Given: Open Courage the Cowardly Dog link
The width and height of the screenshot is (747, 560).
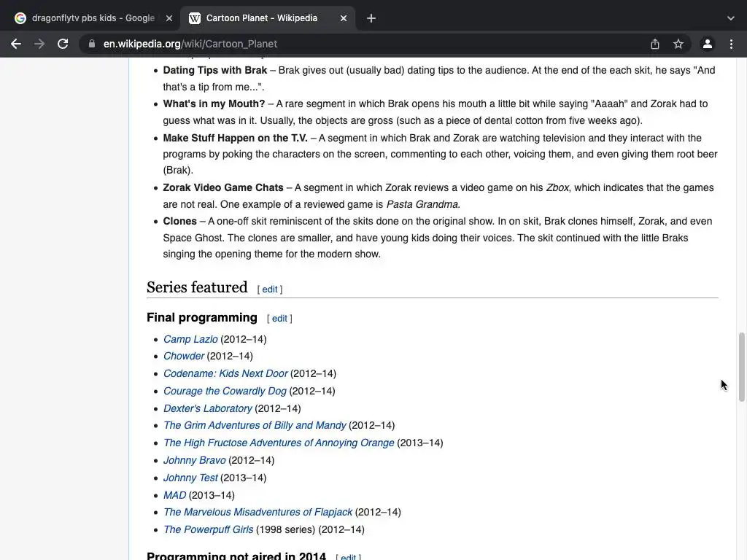Looking at the screenshot, I should (225, 391).
